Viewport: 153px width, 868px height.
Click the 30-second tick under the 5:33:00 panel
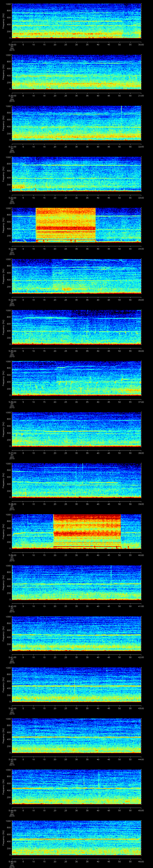pos(77,249)
